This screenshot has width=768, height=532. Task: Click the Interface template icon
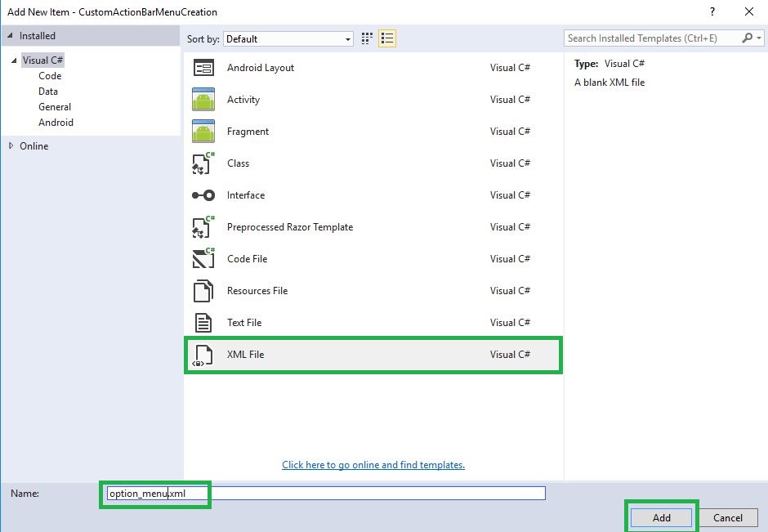click(x=203, y=195)
